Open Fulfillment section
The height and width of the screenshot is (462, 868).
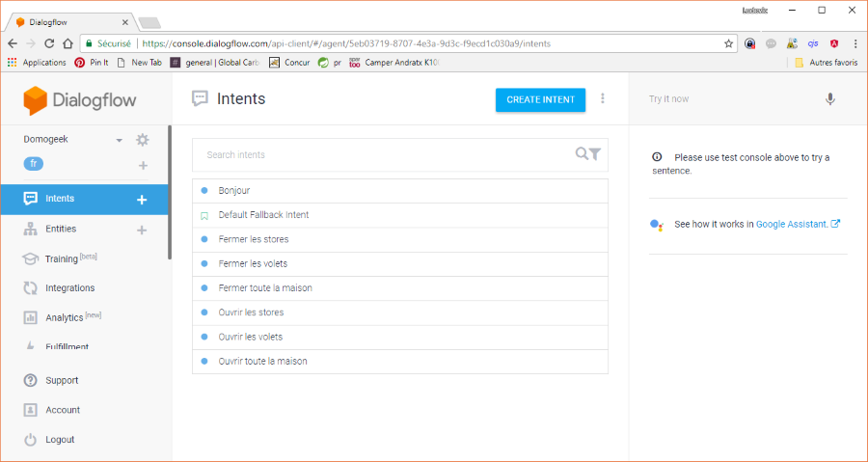(67, 346)
